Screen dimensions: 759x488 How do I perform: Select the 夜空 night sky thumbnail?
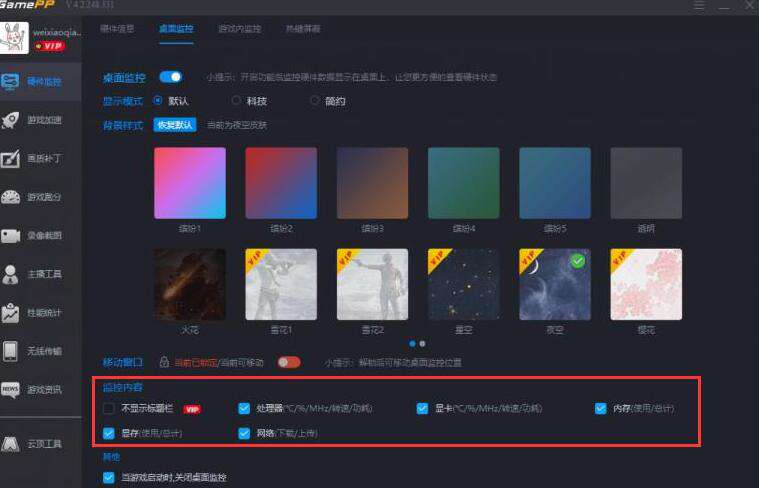tap(555, 285)
